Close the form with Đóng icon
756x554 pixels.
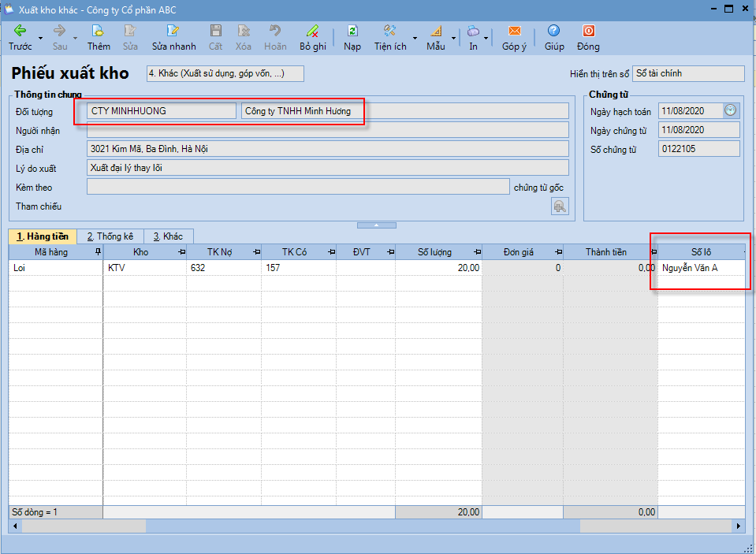click(588, 31)
